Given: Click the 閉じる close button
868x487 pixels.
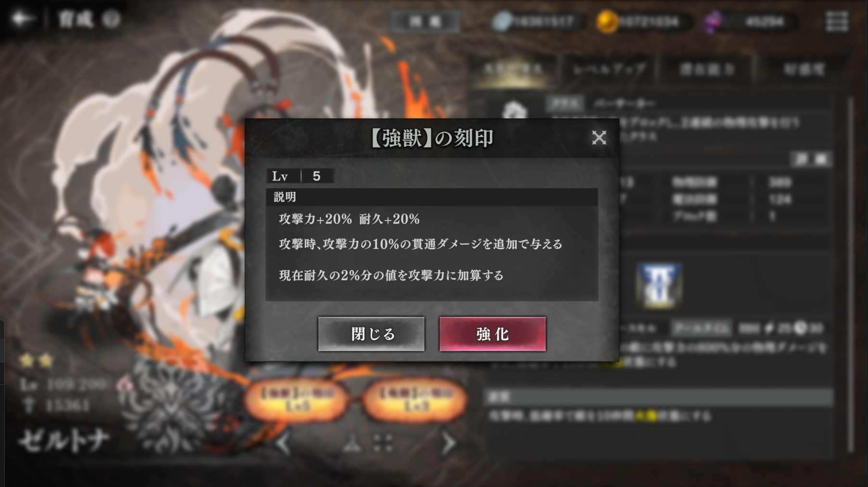Looking at the screenshot, I should [371, 333].
